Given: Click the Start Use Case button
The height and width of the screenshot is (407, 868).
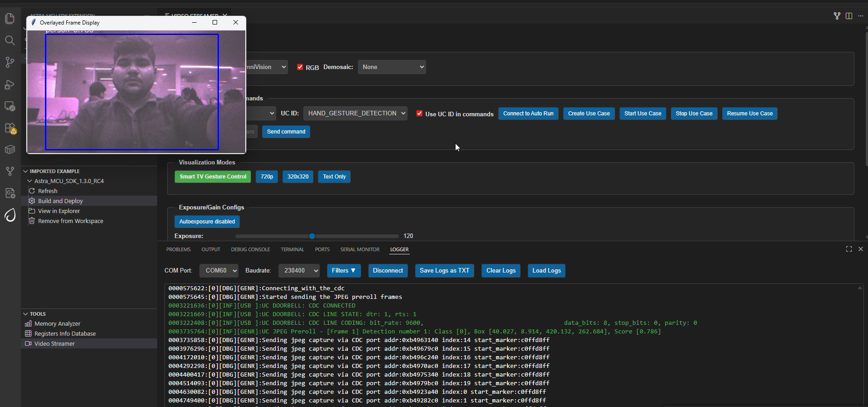Looking at the screenshot, I should pyautogui.click(x=643, y=114).
